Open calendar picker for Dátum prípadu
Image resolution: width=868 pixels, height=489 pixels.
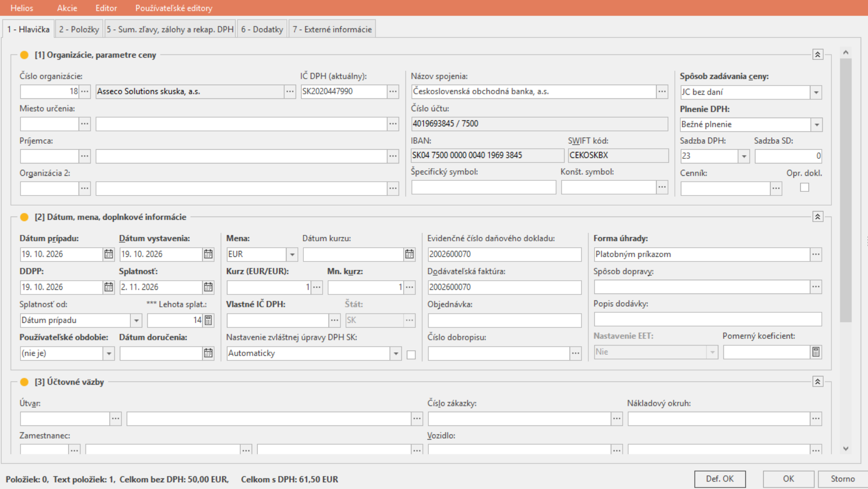[x=108, y=254]
